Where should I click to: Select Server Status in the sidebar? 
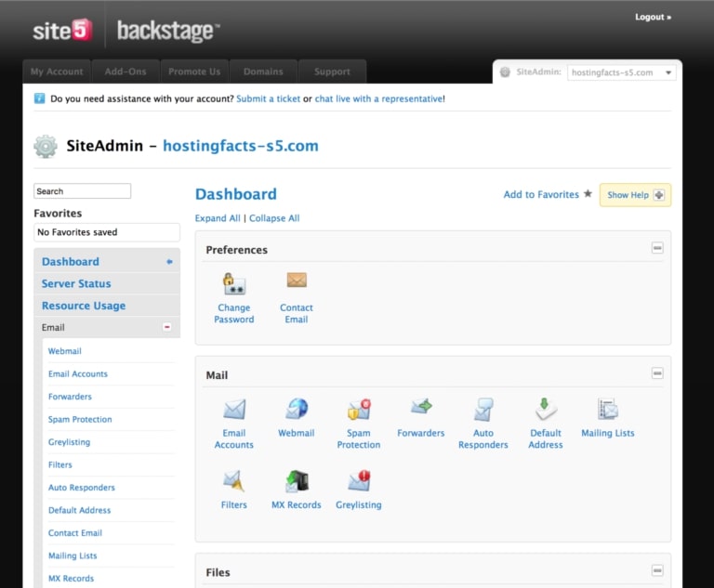pos(107,283)
